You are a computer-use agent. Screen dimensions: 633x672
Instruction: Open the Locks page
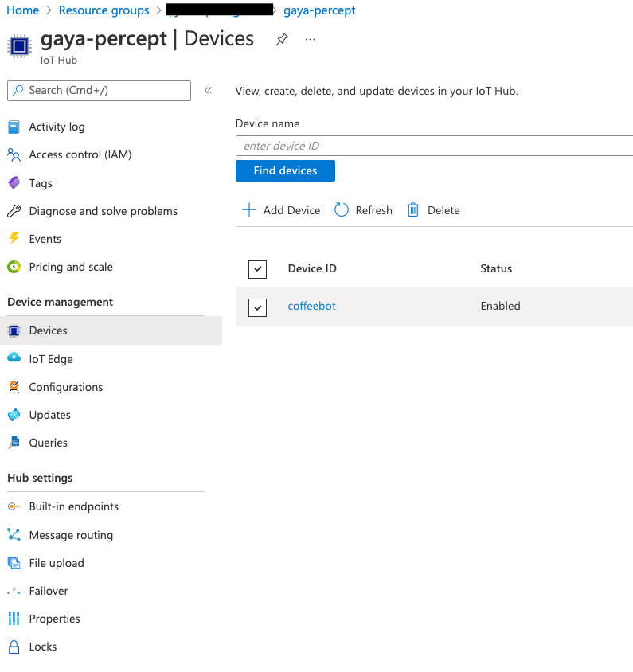coord(43,647)
